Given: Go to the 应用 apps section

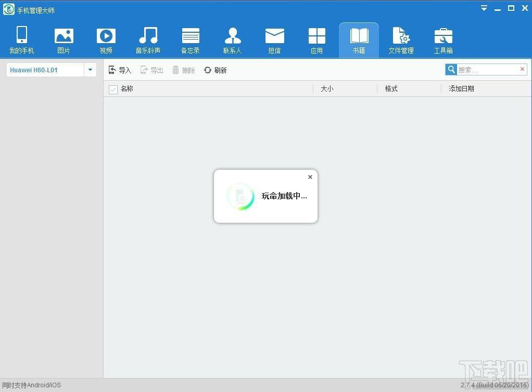Looking at the screenshot, I should point(316,40).
